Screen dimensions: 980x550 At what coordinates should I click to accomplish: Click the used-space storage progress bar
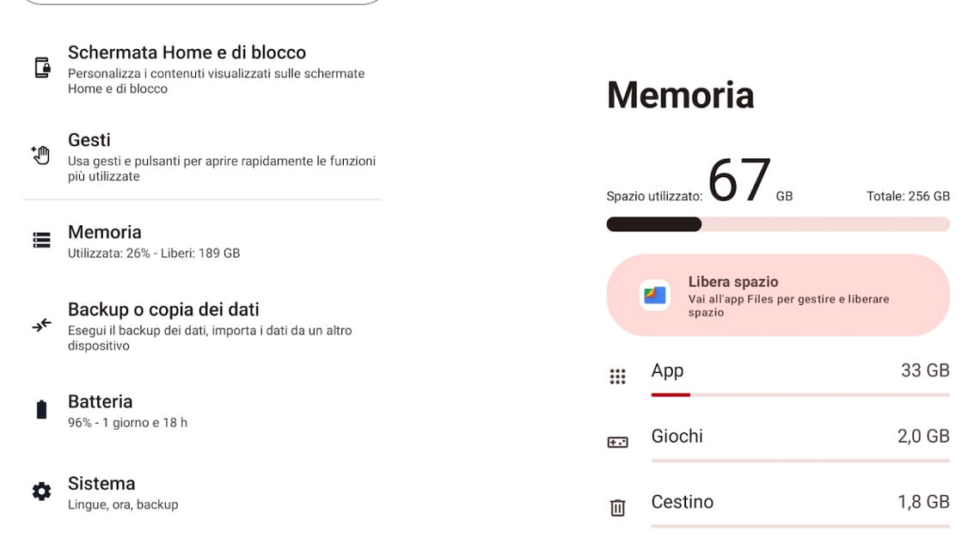(778, 224)
